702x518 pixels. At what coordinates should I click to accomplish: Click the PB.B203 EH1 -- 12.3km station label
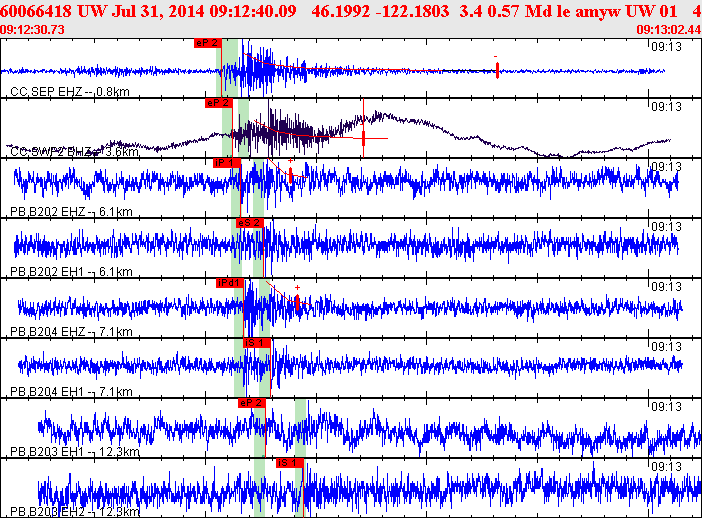(x=75, y=452)
